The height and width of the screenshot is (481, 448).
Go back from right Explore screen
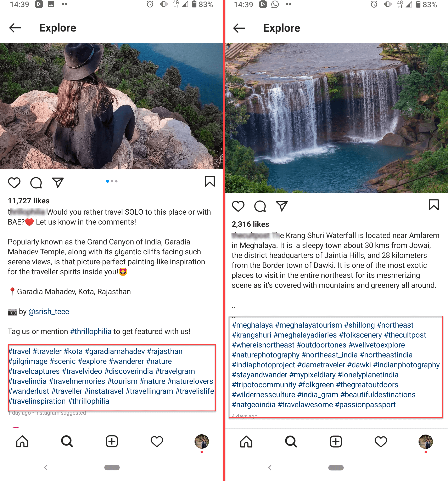click(x=239, y=28)
